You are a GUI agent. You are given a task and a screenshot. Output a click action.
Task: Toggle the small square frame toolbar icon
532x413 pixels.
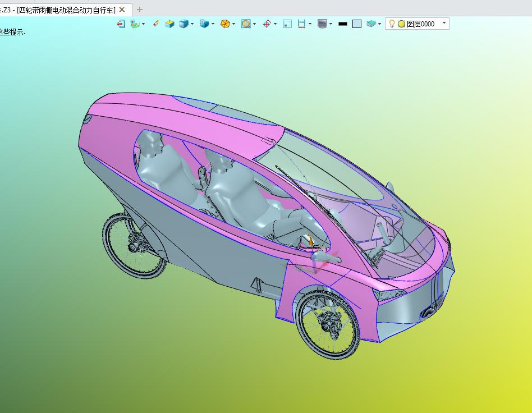point(287,24)
